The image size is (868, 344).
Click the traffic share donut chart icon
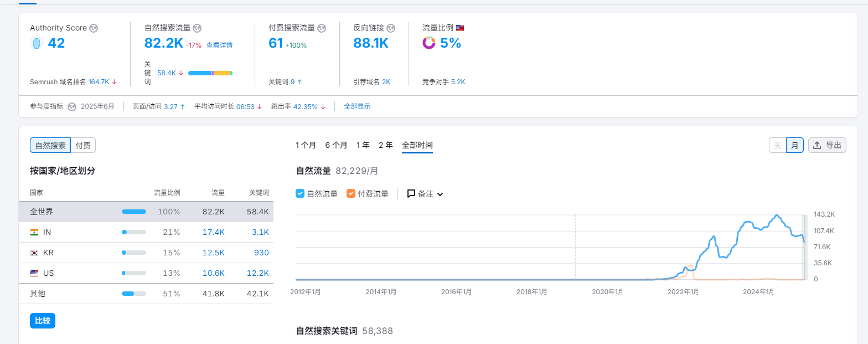coord(429,43)
